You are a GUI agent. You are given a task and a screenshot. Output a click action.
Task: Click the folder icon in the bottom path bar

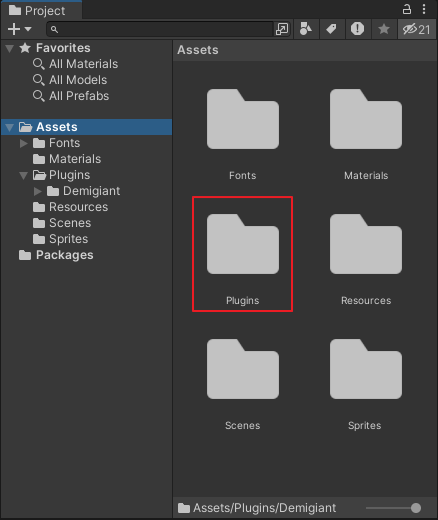[x=184, y=508]
